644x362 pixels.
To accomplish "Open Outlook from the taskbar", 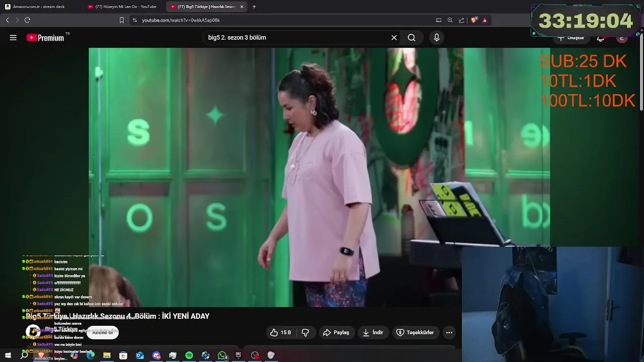I will [140, 355].
